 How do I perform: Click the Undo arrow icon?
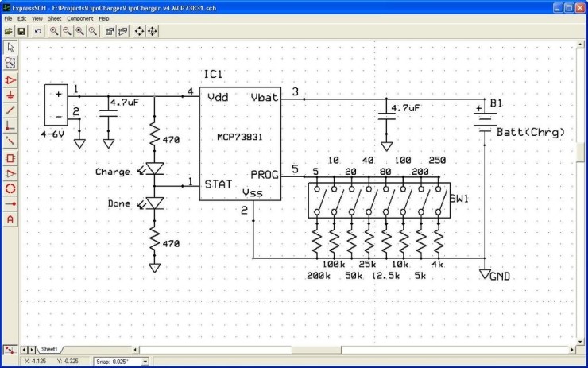38,31
